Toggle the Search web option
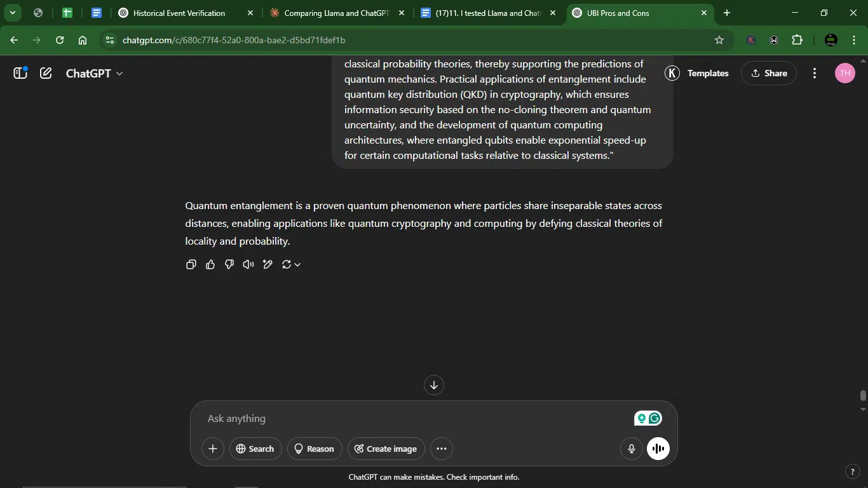This screenshot has width=868, height=488. tap(255, 449)
